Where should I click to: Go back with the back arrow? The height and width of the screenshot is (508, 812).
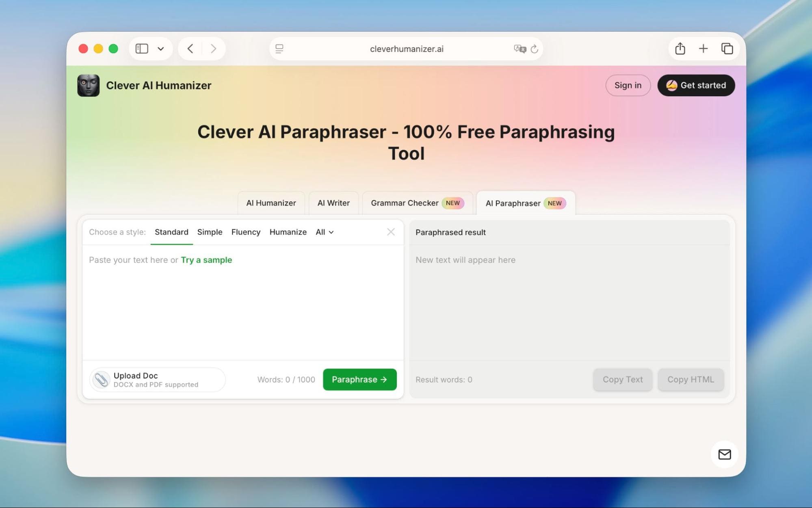(190, 49)
